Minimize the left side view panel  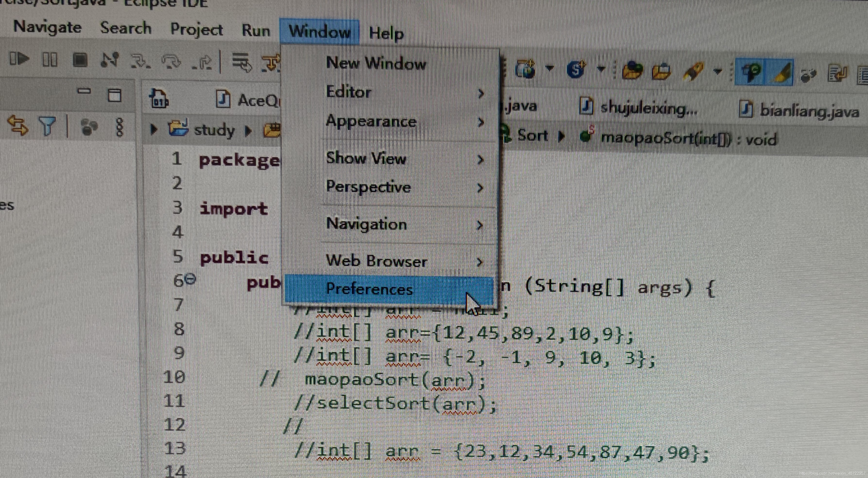tap(84, 91)
